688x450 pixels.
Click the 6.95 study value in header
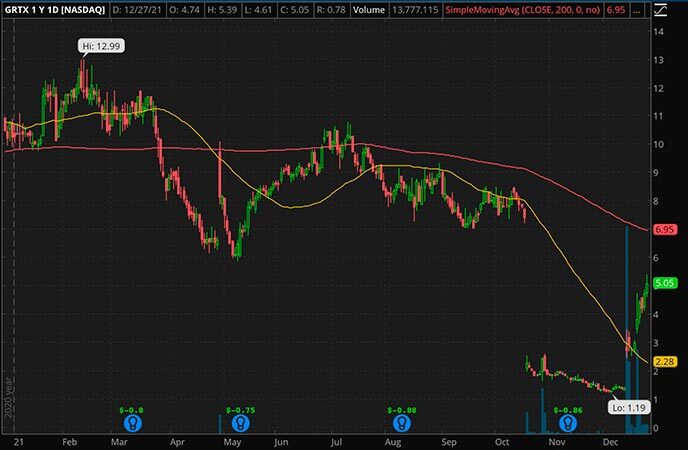click(615, 10)
